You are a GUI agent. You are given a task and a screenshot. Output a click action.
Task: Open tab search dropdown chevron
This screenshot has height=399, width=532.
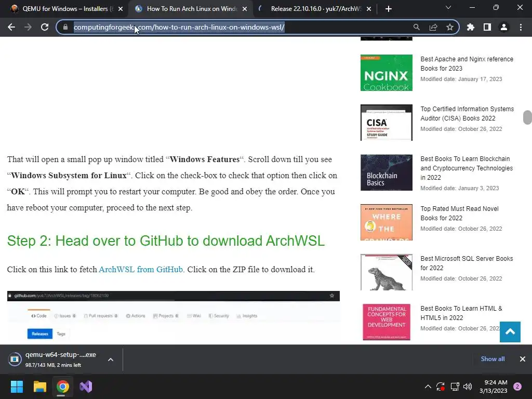pos(448,7)
